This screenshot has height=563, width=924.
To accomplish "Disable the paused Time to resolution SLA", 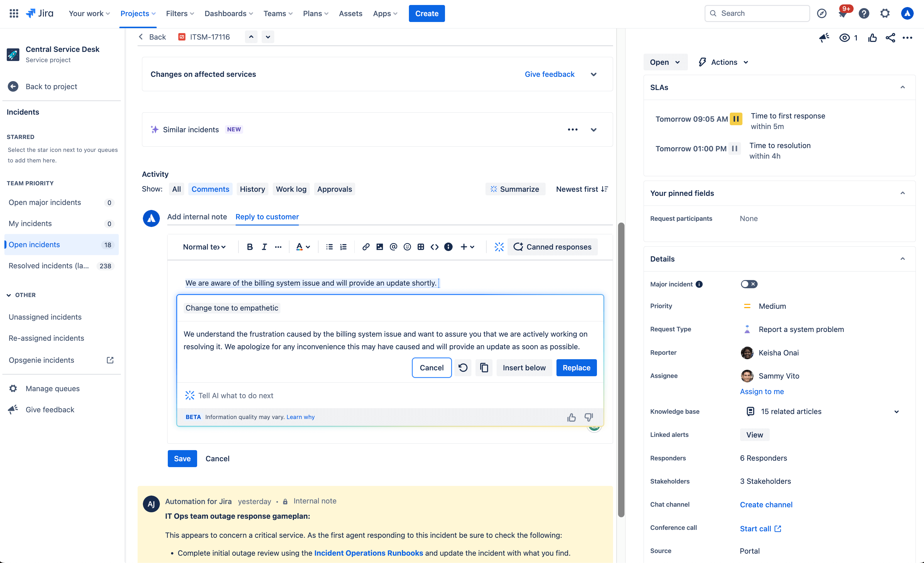I will tap(735, 147).
